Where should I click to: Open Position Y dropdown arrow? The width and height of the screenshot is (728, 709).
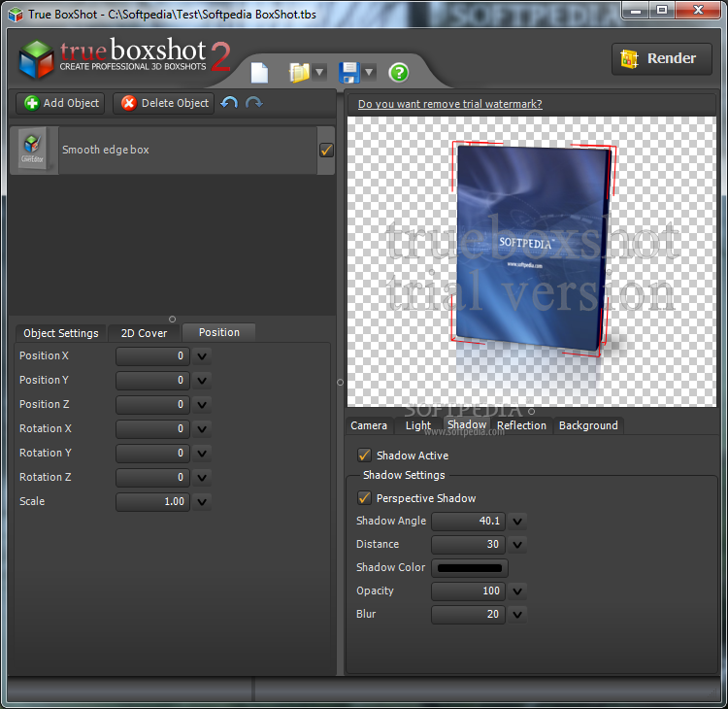202,381
